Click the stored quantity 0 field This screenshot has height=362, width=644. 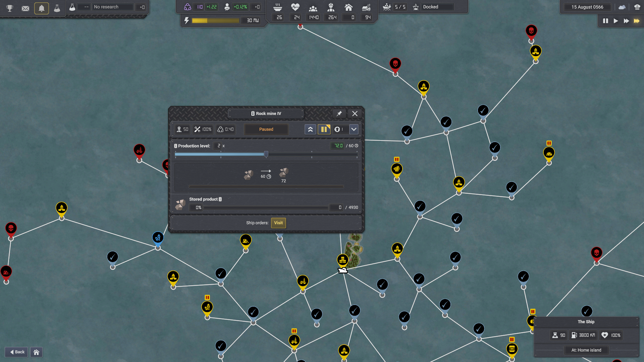click(x=336, y=207)
